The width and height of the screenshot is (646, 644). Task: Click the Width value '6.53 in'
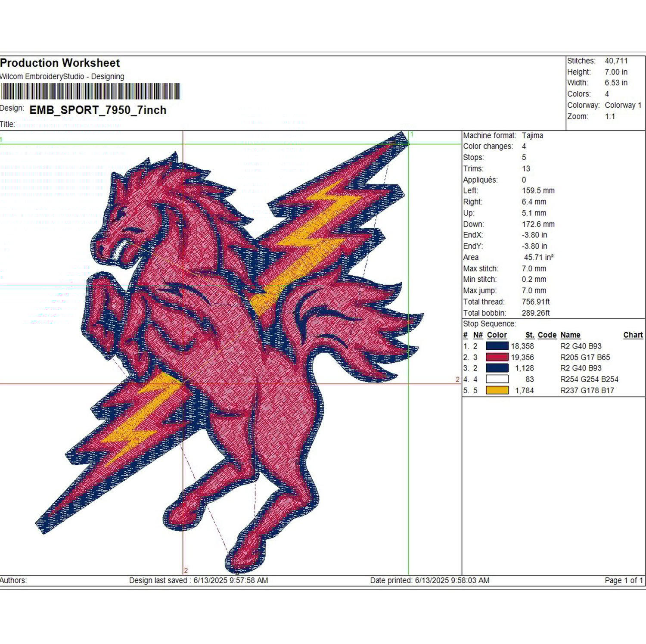[616, 83]
